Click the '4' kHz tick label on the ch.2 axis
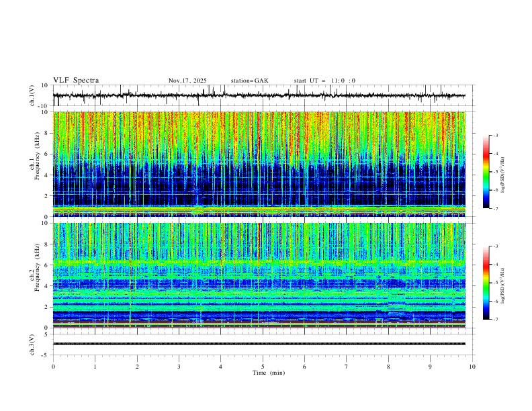This screenshot has height=411, width=532. (x=46, y=286)
